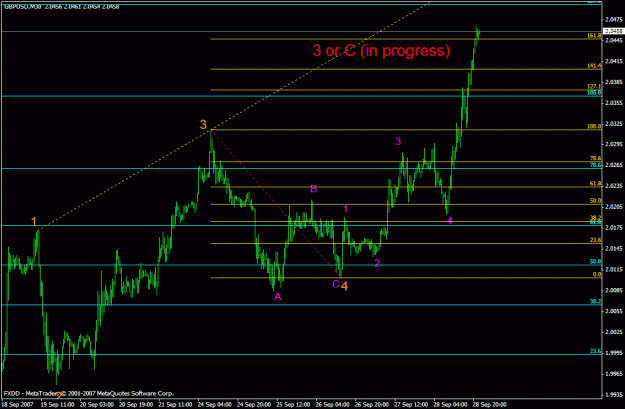
Task: Click the yellow 161.8 Fibonacci level label
Action: point(594,36)
